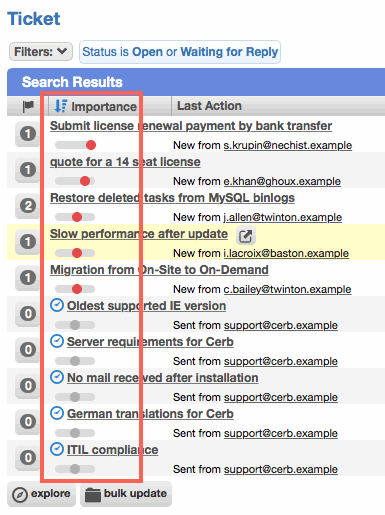Click the flag column header icon
This screenshot has width=385, height=515.
pyautogui.click(x=28, y=106)
